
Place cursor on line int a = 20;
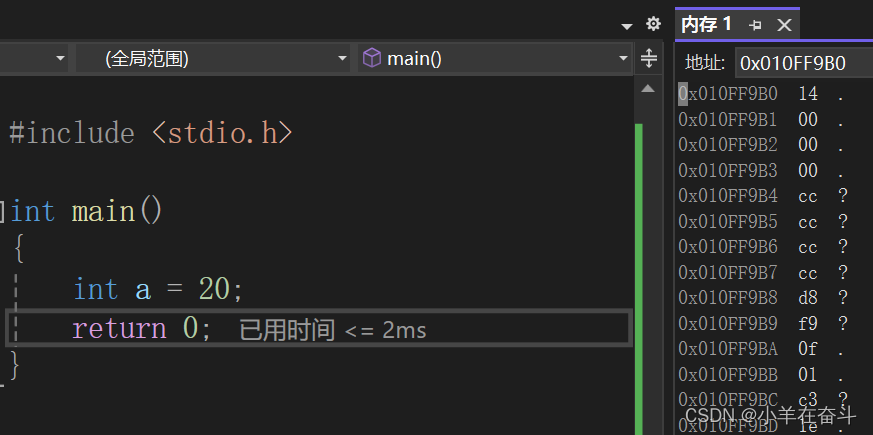[x=158, y=290]
